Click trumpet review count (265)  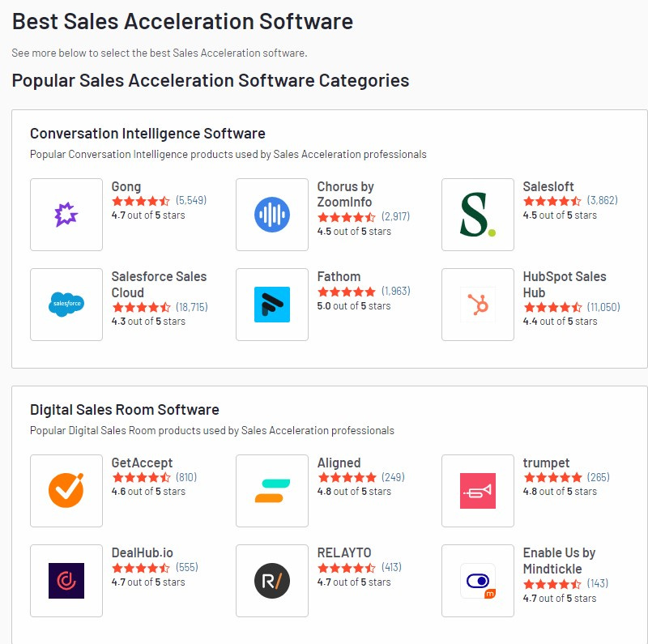598,477
